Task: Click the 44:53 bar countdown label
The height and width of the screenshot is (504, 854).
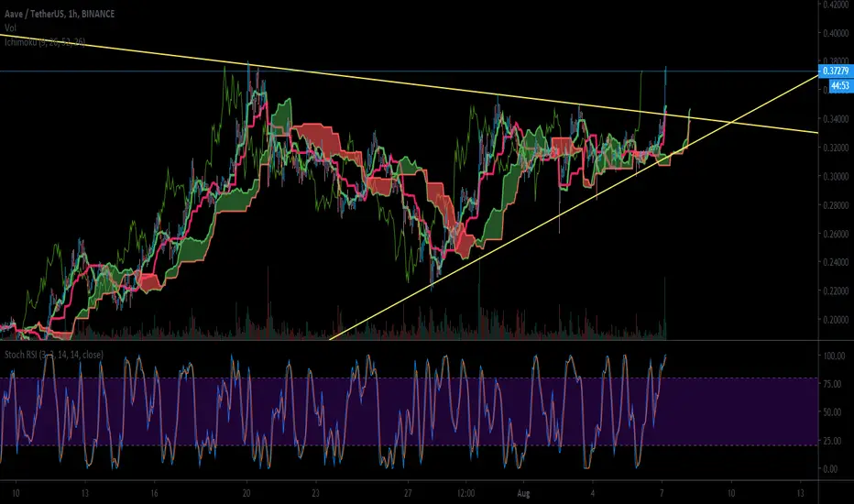Action: [x=840, y=85]
